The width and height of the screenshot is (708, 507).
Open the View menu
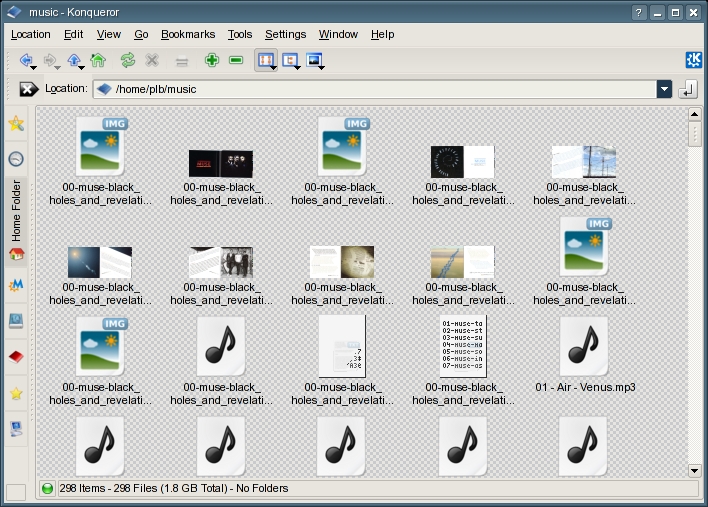click(x=108, y=34)
